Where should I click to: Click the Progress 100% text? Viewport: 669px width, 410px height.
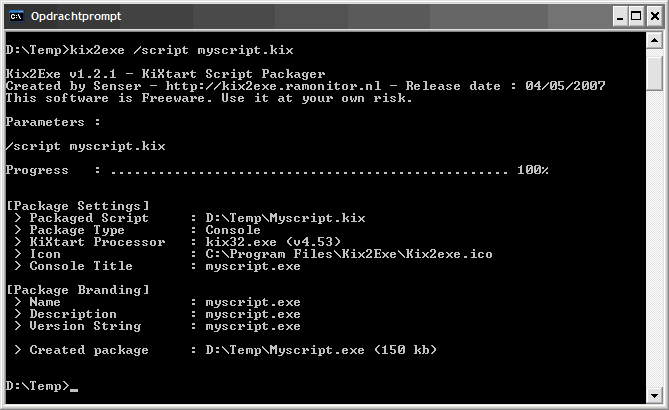click(532, 171)
